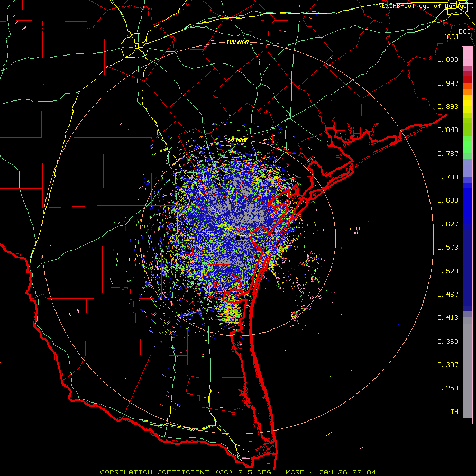
Task: Click the 0.947 scale value
Action: point(448,83)
